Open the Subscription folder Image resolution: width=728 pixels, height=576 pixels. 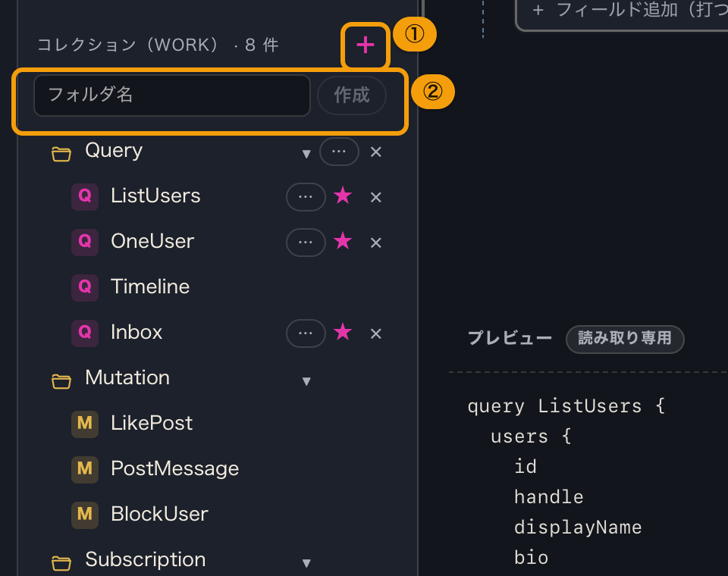pyautogui.click(x=146, y=560)
